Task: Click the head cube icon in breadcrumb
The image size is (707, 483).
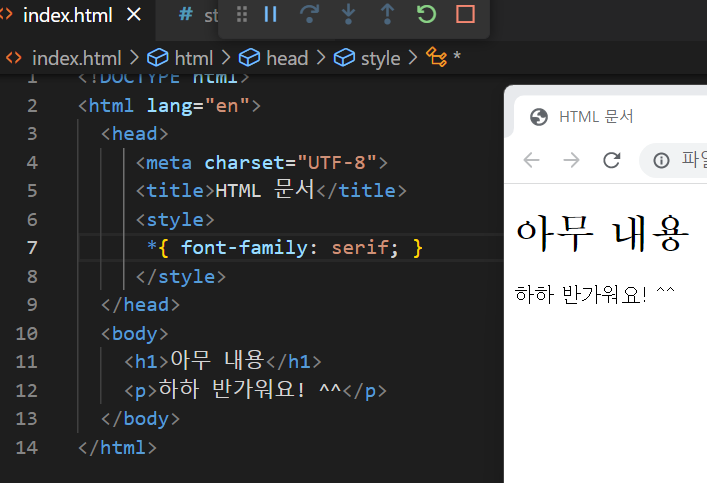Action: click(249, 58)
